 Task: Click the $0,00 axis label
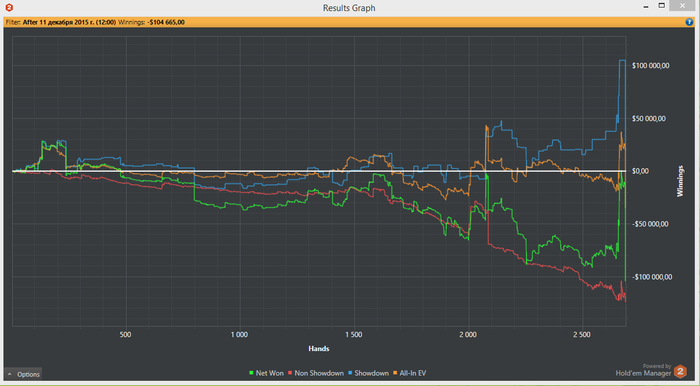pyautogui.click(x=641, y=171)
